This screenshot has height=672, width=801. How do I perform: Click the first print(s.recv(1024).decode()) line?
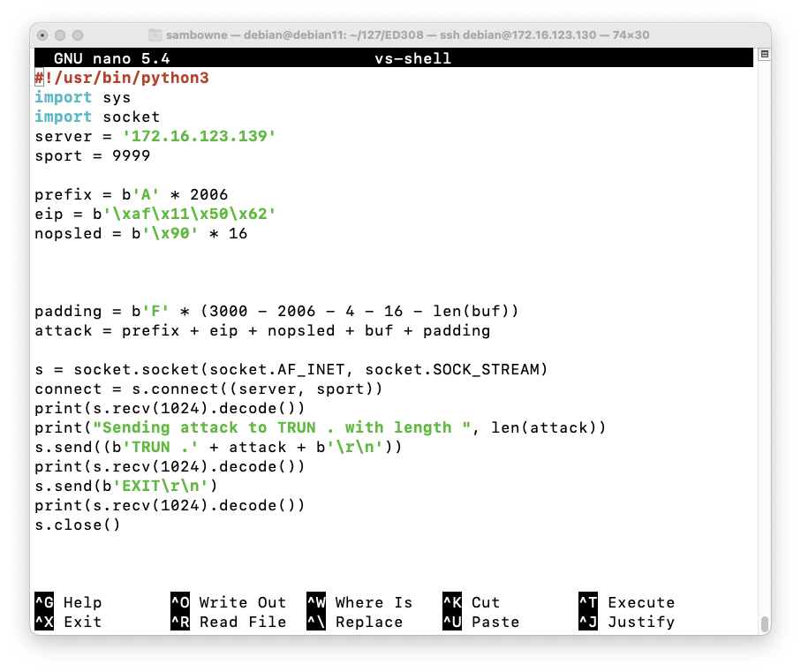[170, 408]
